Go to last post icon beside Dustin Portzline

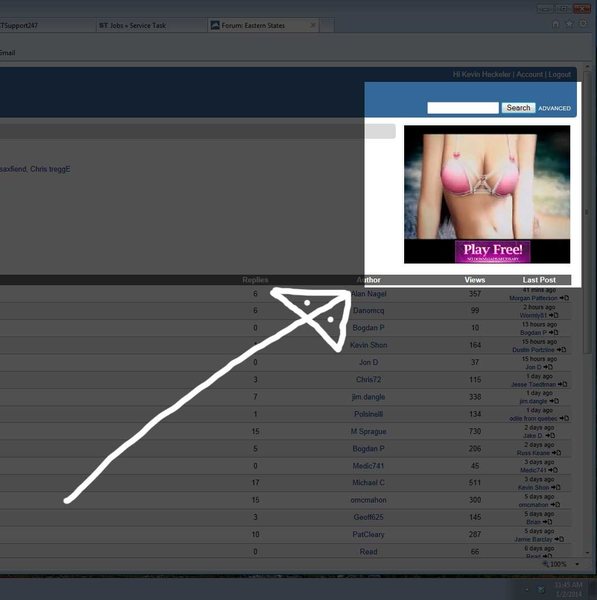pos(561,350)
